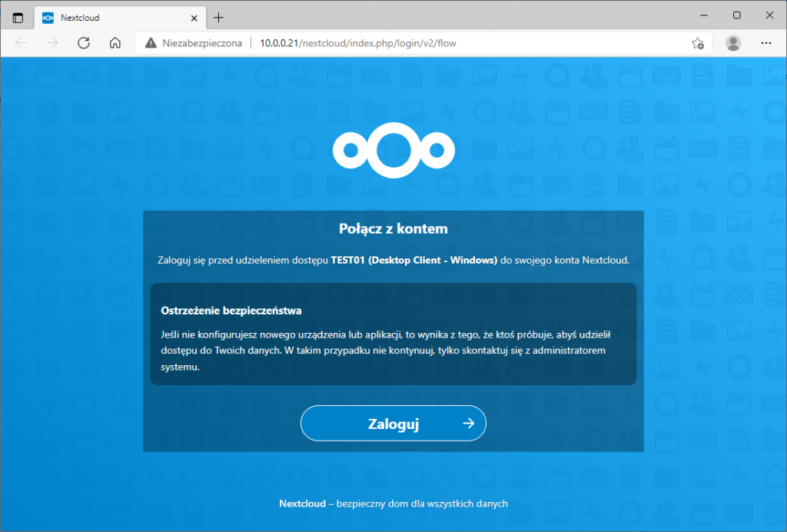
Task: Select the Nextcloud browser tab
Action: (x=121, y=18)
